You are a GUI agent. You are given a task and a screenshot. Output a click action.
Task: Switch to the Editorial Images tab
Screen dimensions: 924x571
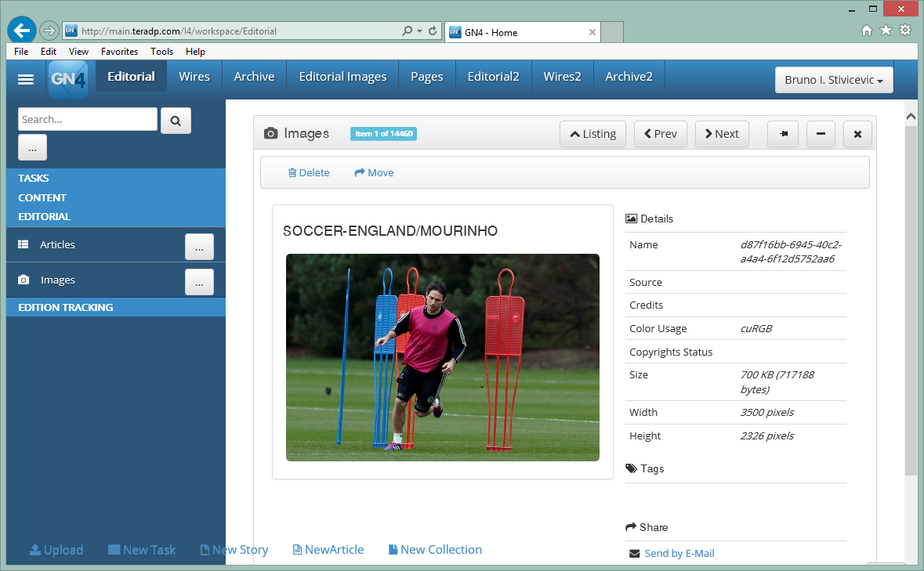point(342,77)
